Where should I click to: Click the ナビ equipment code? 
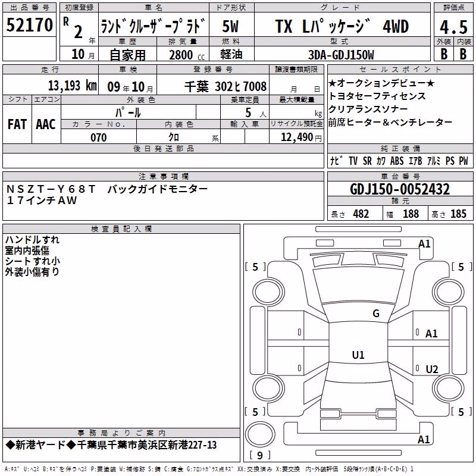point(336,161)
